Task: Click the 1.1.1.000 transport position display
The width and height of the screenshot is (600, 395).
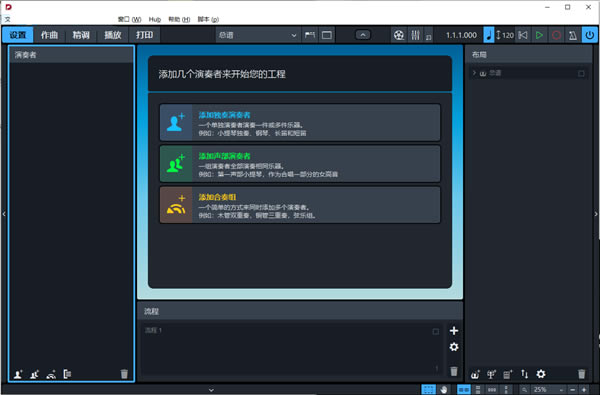Action: pyautogui.click(x=461, y=35)
